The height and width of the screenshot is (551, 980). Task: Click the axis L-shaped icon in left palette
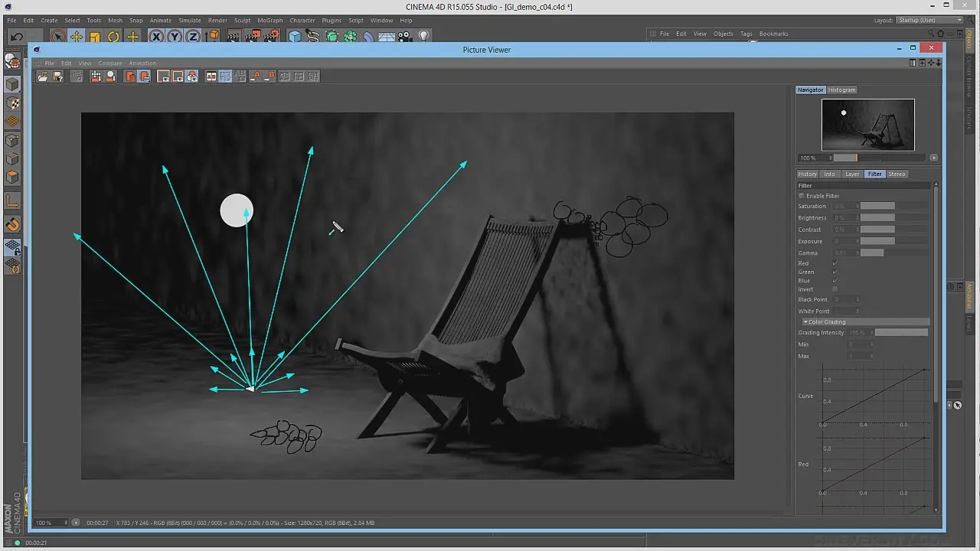click(12, 201)
